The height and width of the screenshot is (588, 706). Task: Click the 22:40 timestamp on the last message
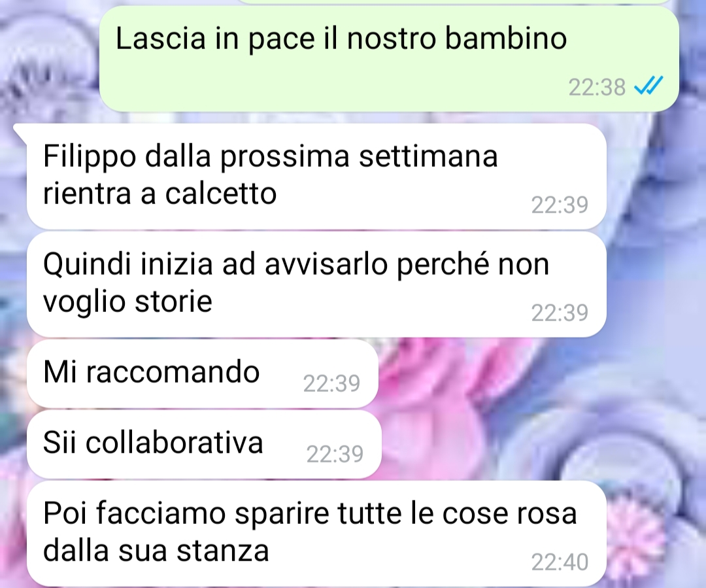560,562
